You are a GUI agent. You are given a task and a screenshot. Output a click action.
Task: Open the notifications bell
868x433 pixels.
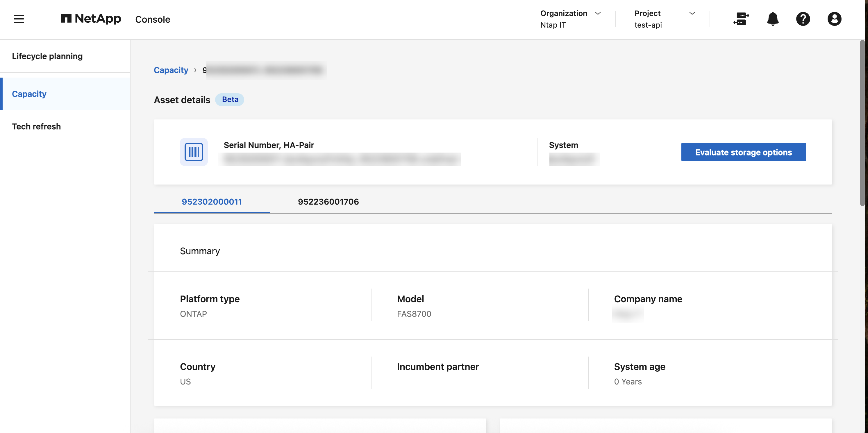point(773,19)
